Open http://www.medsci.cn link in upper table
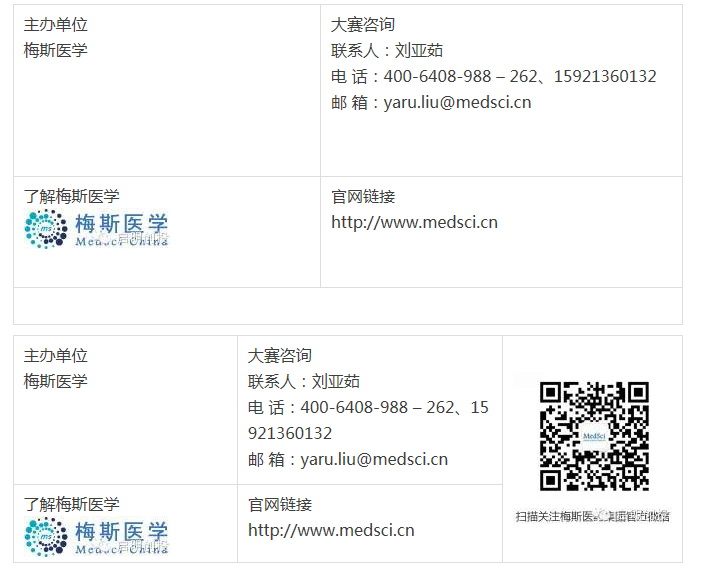The width and height of the screenshot is (701, 578). [x=414, y=222]
